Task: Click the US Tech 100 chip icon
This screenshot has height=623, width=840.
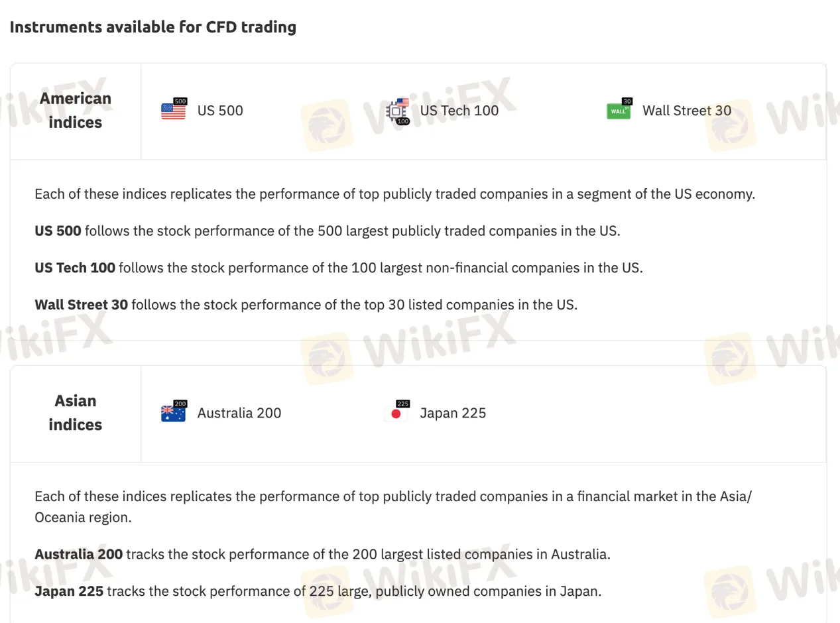Action: tap(398, 111)
